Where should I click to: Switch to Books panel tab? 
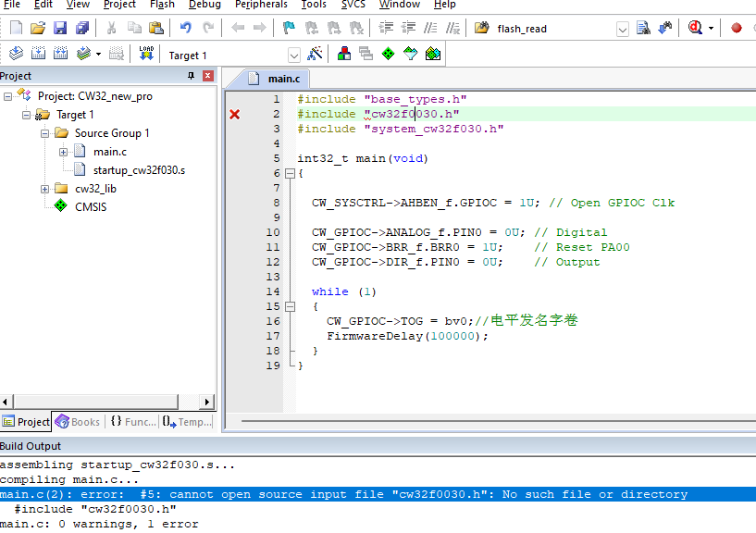(x=78, y=422)
